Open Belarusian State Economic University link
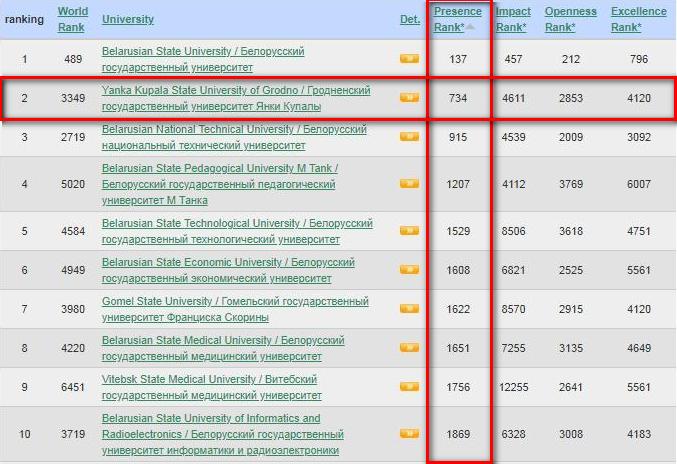The width and height of the screenshot is (677, 464). coord(228,270)
